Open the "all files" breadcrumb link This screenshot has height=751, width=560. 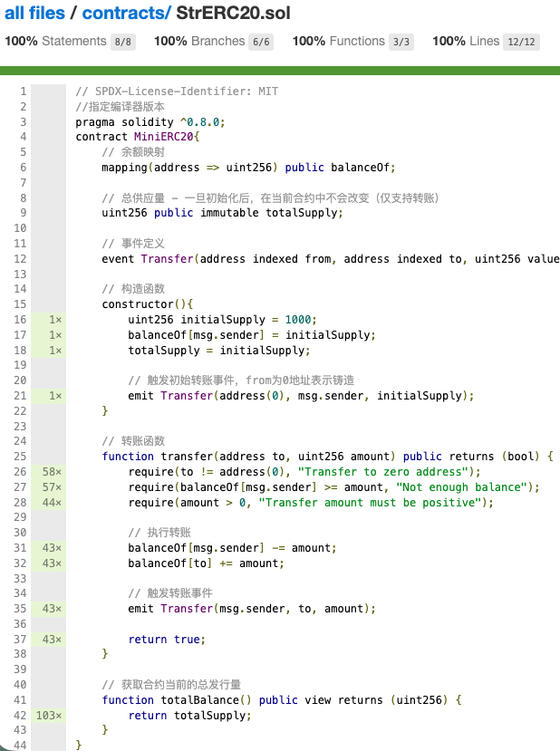pos(36,14)
